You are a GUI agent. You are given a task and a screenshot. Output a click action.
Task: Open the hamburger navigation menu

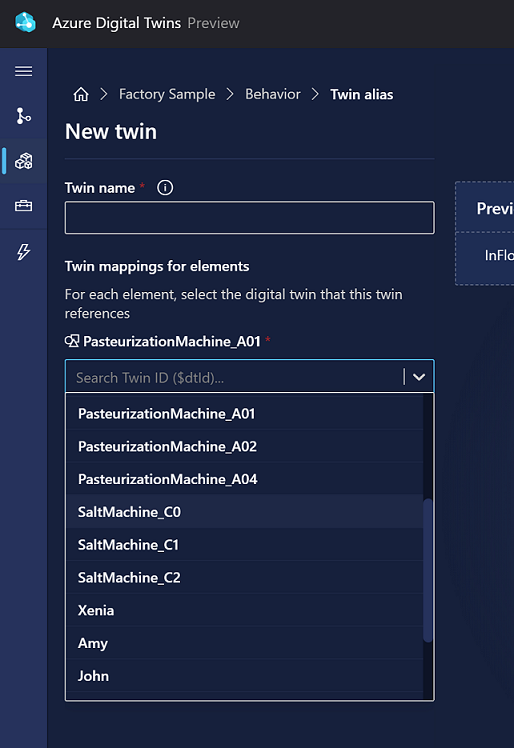(x=23, y=71)
